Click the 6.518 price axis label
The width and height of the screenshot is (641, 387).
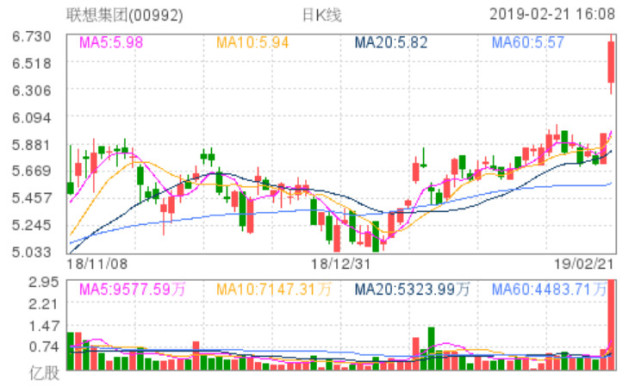[x=32, y=63]
